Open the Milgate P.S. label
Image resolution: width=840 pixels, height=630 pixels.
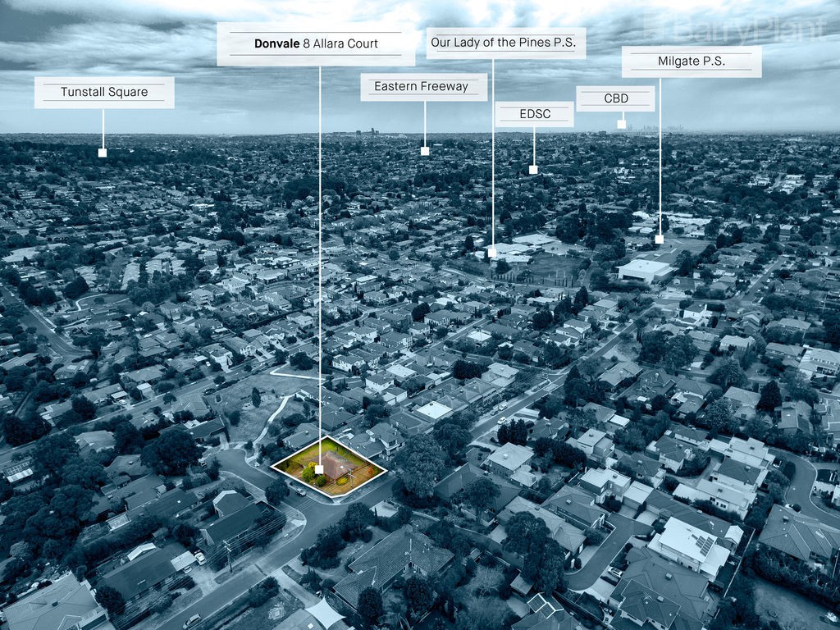pos(692,62)
